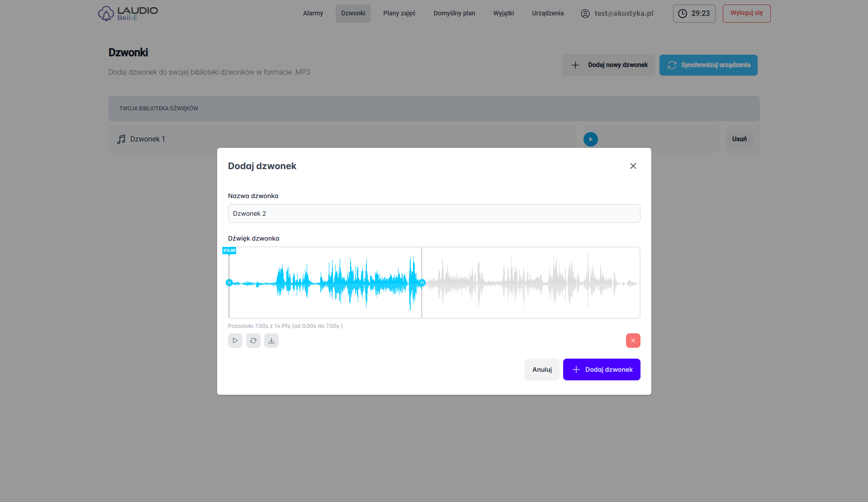Image resolution: width=868 pixels, height=502 pixels.
Task: Play the trimmed ringtone preview
Action: pos(235,341)
